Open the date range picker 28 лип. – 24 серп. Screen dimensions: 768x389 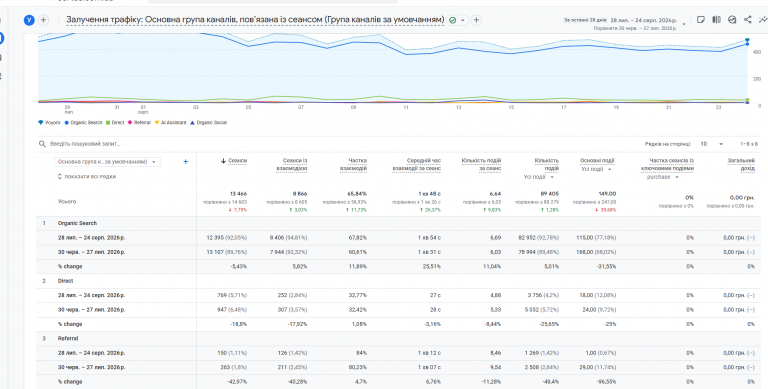(643, 20)
